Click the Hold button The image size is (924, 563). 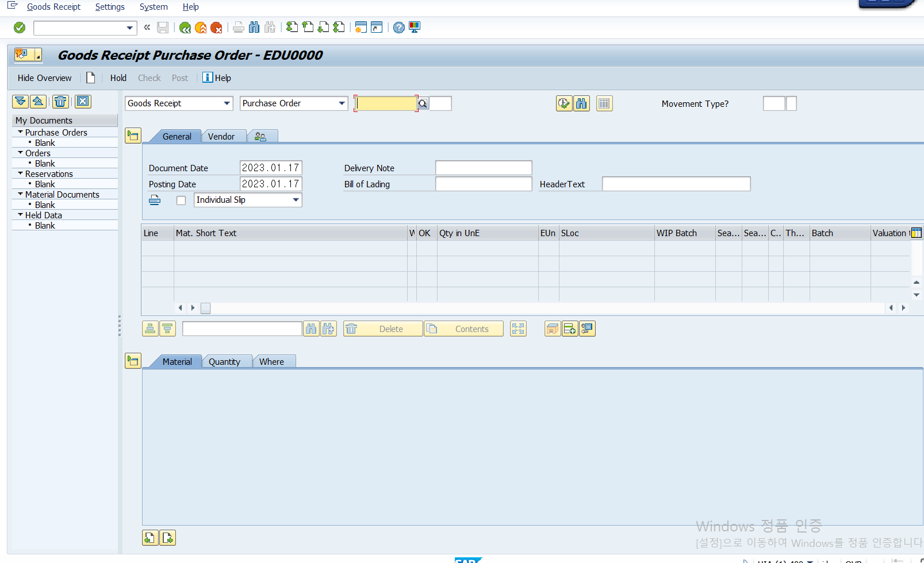point(118,78)
